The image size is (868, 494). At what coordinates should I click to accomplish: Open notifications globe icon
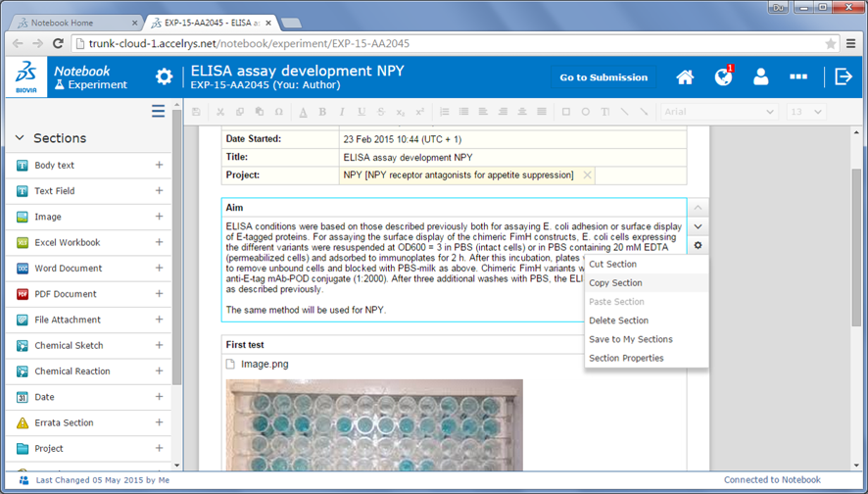coord(723,76)
